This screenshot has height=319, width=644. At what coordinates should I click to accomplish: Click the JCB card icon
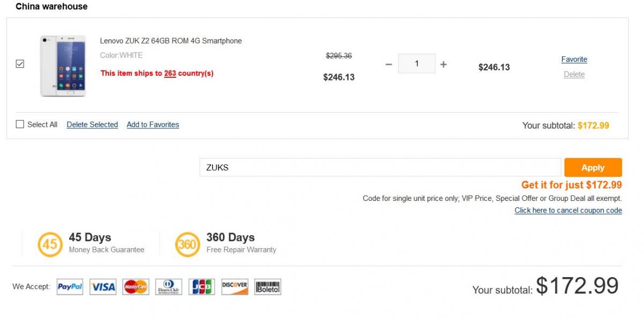[202, 287]
